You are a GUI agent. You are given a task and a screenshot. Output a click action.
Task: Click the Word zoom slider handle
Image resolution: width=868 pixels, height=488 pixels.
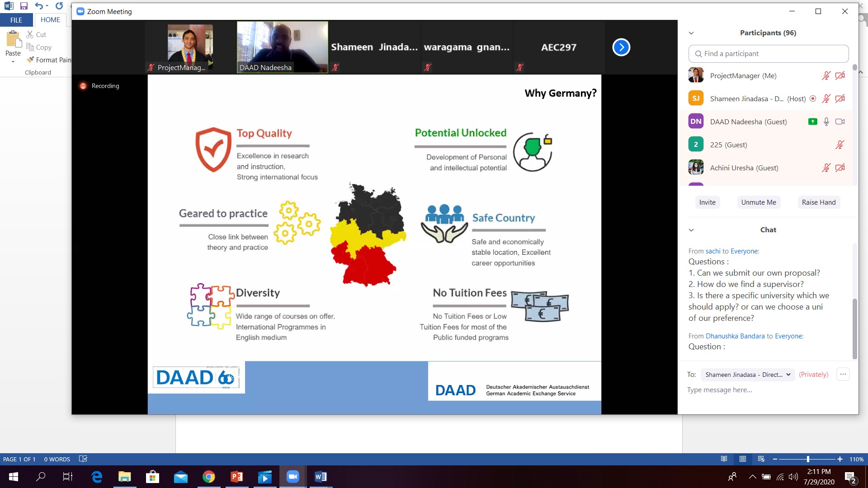click(808, 459)
